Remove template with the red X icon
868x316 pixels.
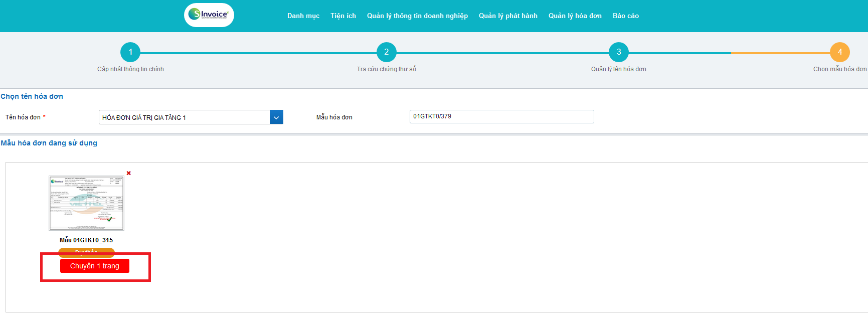tap(129, 173)
